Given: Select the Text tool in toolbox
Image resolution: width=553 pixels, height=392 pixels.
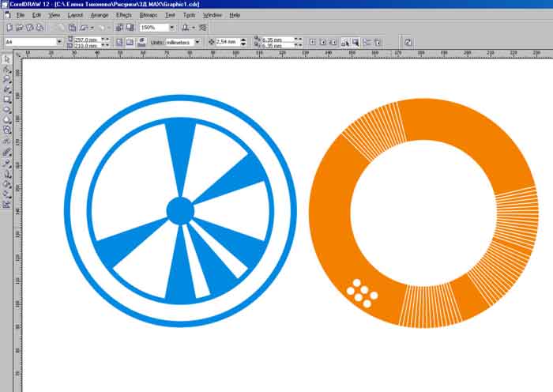Looking at the screenshot, I should (6, 141).
